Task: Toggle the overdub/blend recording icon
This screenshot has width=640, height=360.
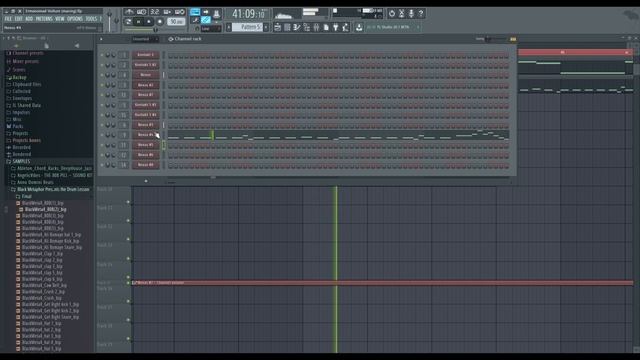Action: (167, 12)
